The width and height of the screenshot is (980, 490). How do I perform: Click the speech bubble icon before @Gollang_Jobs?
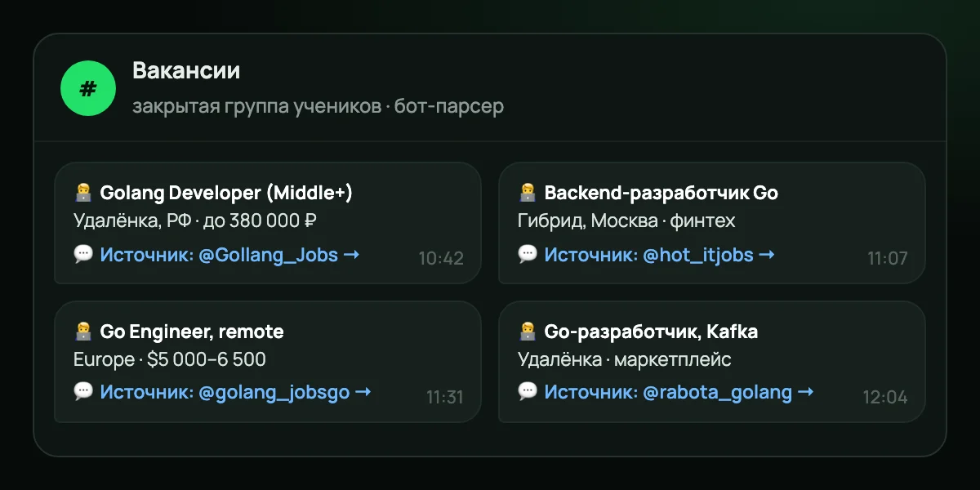tap(82, 254)
